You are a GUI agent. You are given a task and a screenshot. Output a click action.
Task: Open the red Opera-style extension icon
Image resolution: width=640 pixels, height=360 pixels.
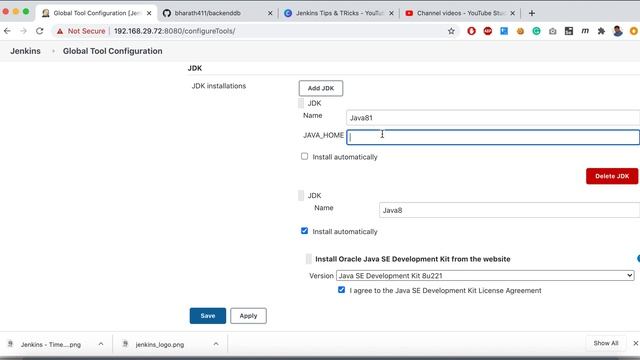pos(471,31)
